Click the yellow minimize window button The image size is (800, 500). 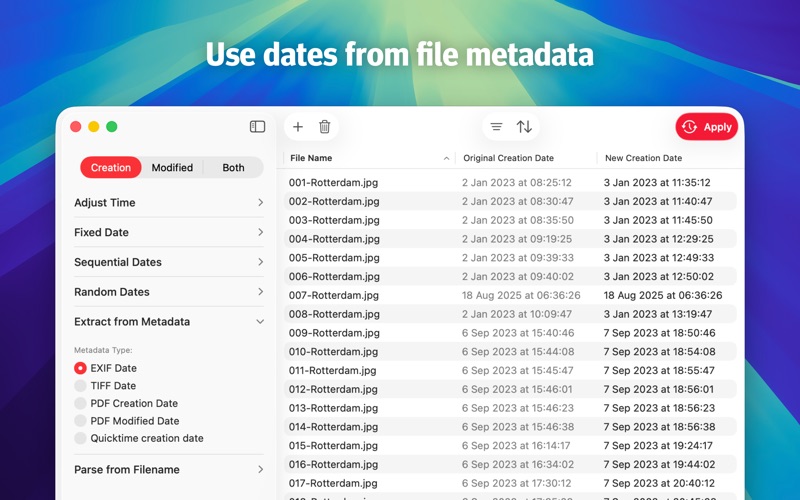coord(94,127)
